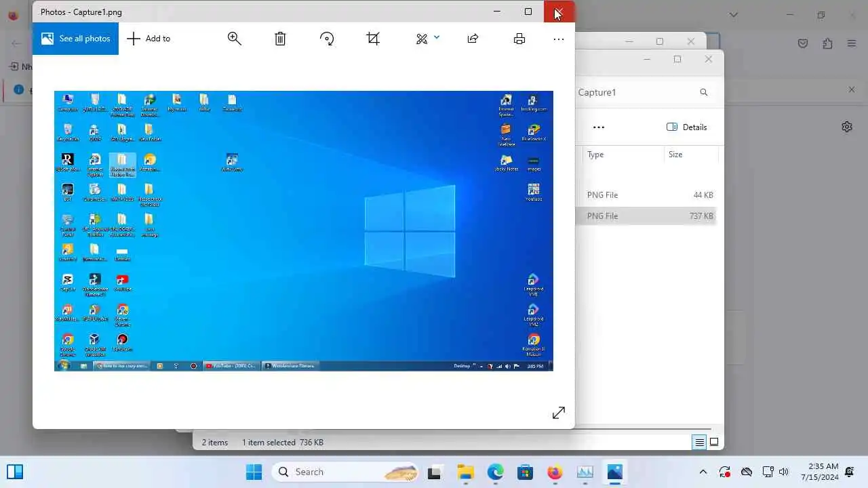The height and width of the screenshot is (488, 868).
Task: Open File Explorer from the taskbar
Action: 465,472
